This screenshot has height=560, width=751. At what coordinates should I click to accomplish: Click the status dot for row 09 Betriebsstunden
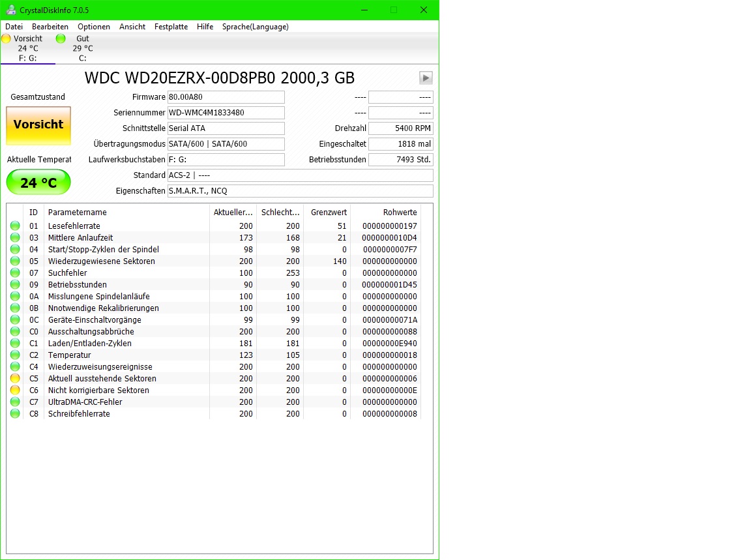point(16,284)
